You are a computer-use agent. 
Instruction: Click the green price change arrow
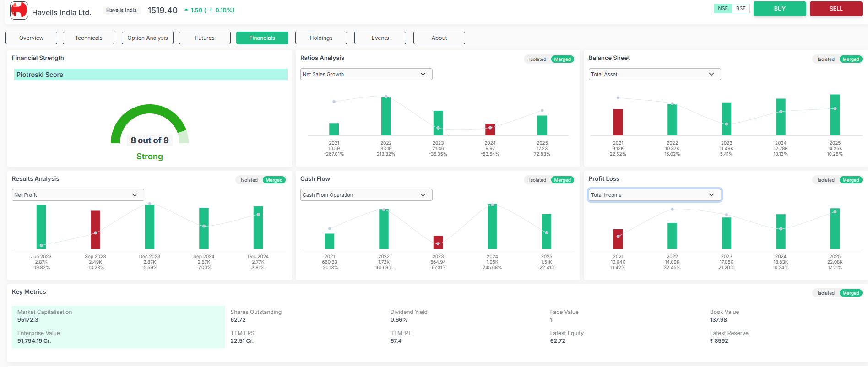(186, 10)
